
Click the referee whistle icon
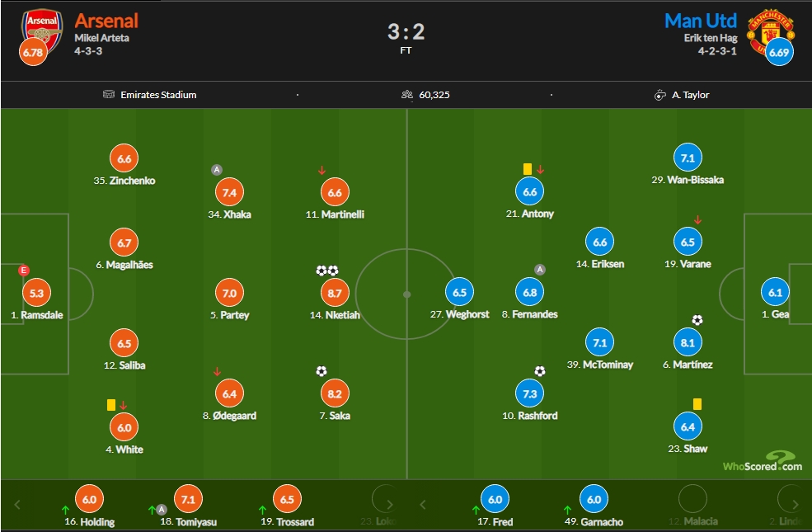tap(659, 95)
